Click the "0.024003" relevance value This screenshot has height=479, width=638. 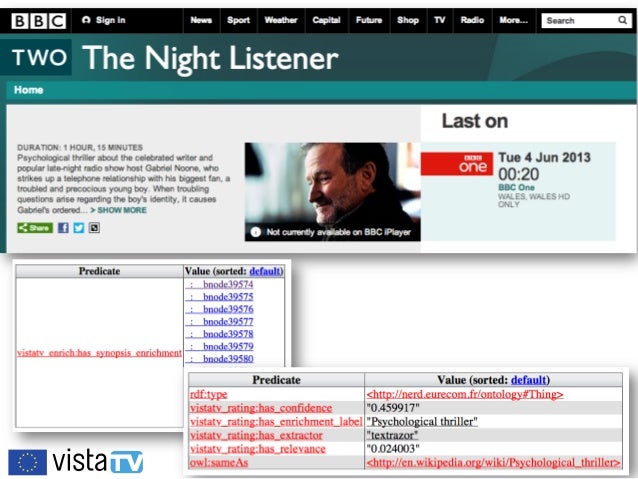coord(393,448)
